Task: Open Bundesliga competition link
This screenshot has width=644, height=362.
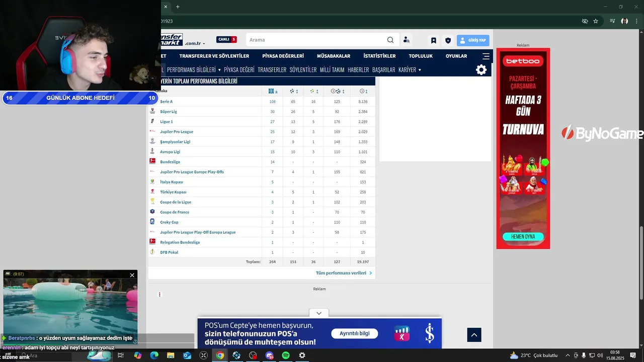Action: click(170, 162)
